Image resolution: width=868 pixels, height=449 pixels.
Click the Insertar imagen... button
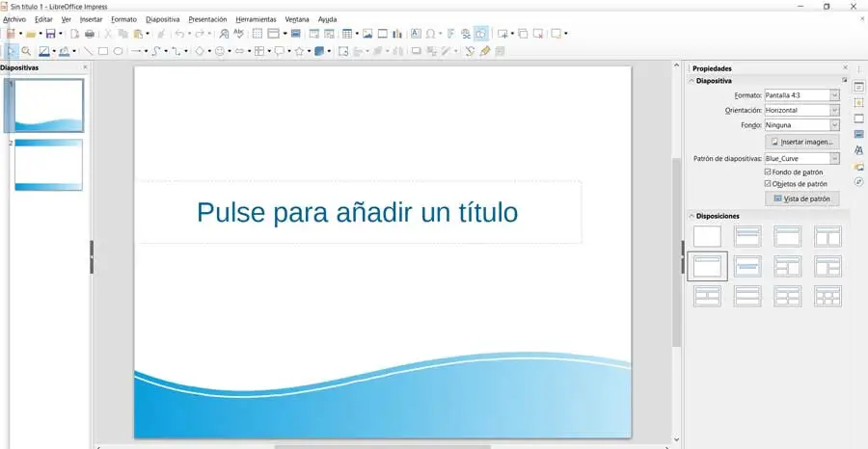tap(801, 142)
